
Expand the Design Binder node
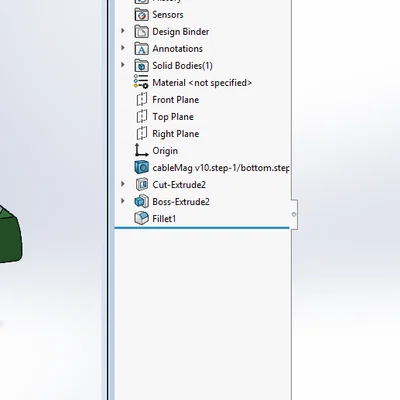tap(123, 31)
